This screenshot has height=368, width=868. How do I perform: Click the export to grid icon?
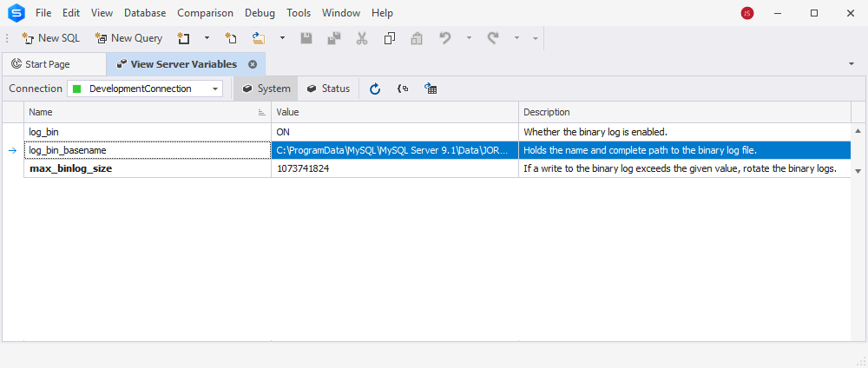click(431, 89)
